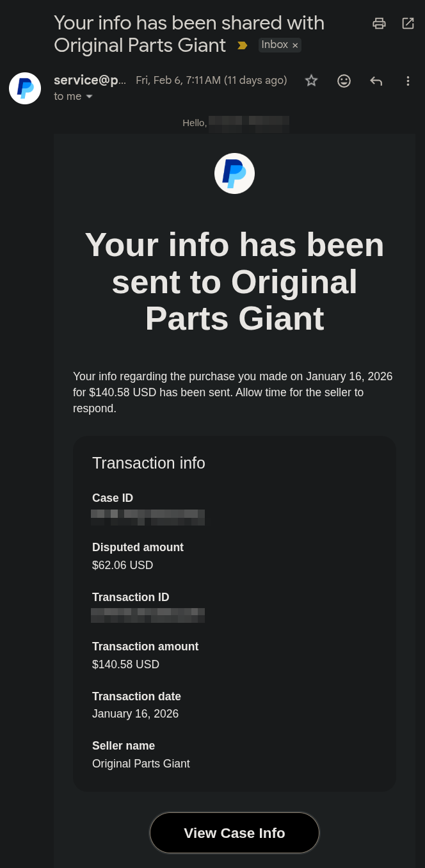The width and height of the screenshot is (425, 868).
Task: Click the redacted Case ID value
Action: coord(148,517)
